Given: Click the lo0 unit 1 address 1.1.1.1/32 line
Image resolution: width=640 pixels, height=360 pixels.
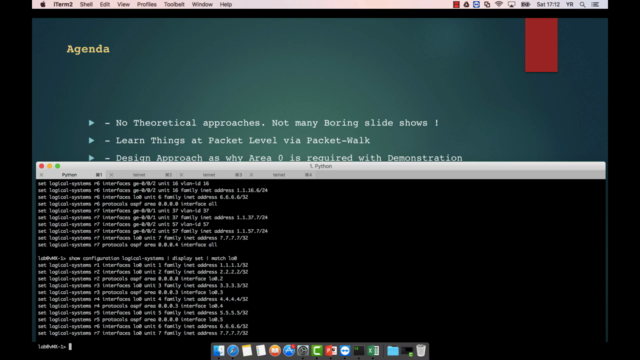Looking at the screenshot, I should (143, 265).
